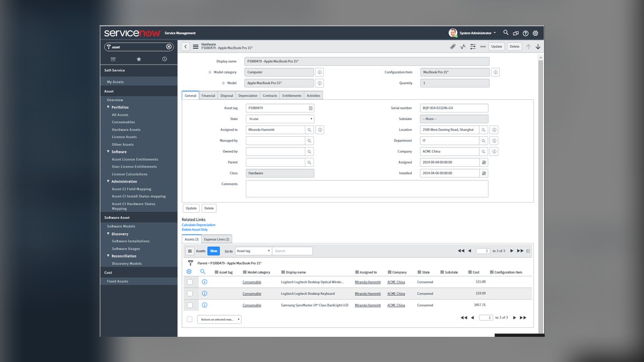Image resolution: width=644 pixels, height=362 pixels.
Task: Open Actions on selected rows dropdown
Action: [219, 319]
